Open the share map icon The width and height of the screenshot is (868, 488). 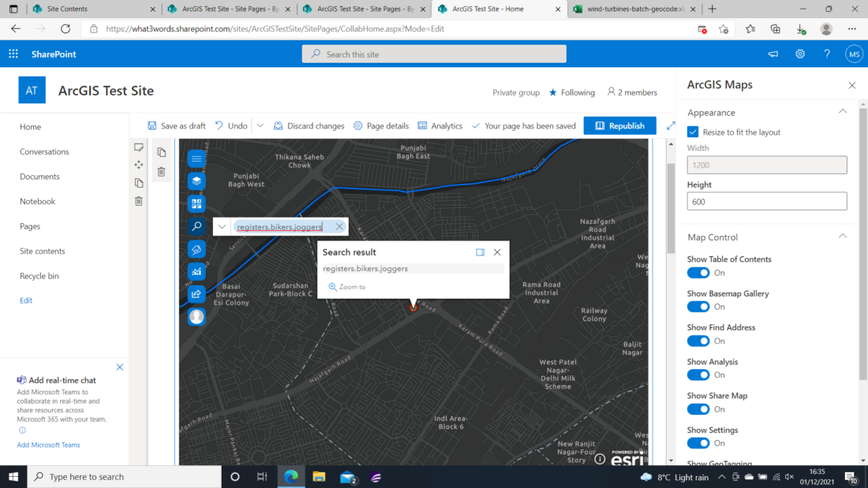pos(196,294)
